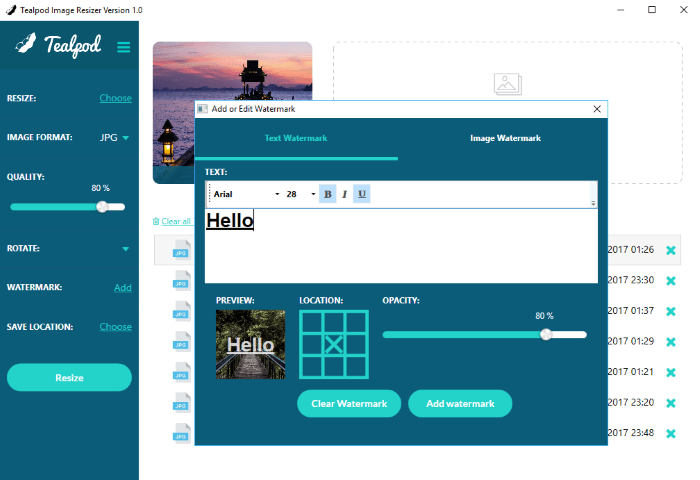Toggle bold formatting for watermark text
This screenshot has height=480, width=700.
coord(327,194)
